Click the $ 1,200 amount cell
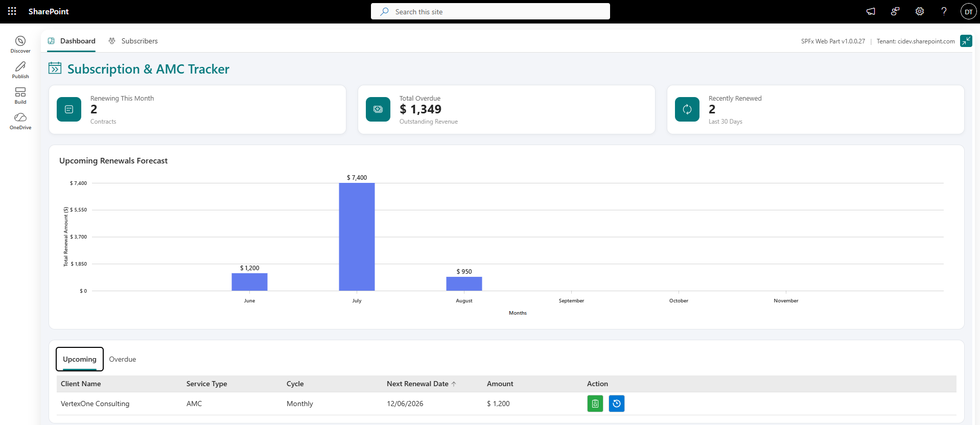This screenshot has height=425, width=980. click(x=498, y=404)
